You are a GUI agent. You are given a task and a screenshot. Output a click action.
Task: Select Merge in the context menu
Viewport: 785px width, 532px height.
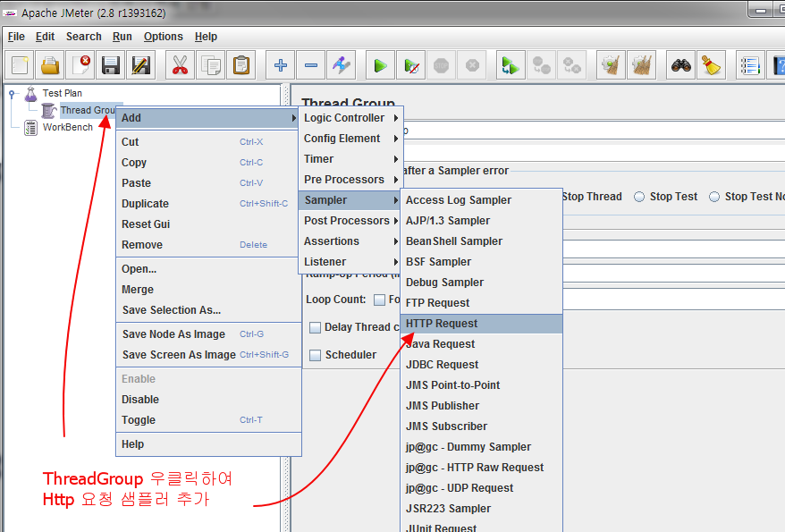[x=207, y=290]
